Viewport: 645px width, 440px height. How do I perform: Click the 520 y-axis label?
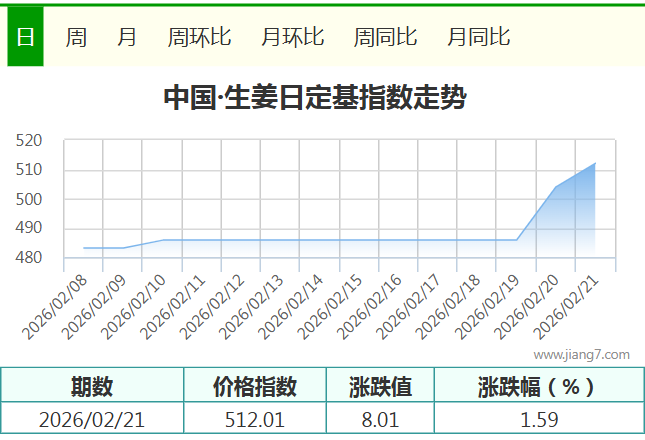tap(29, 141)
